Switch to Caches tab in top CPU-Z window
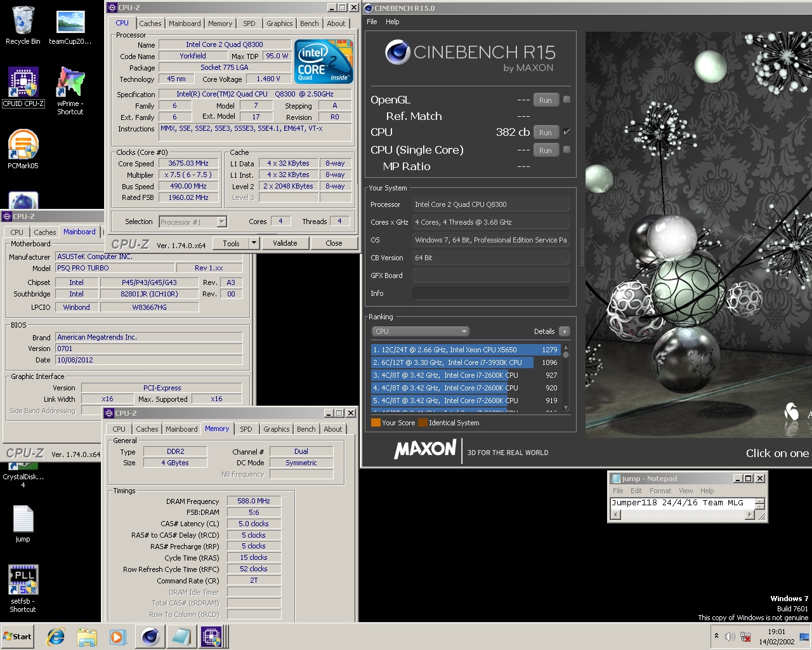Screen dimensions: 812x650 tap(150, 23)
